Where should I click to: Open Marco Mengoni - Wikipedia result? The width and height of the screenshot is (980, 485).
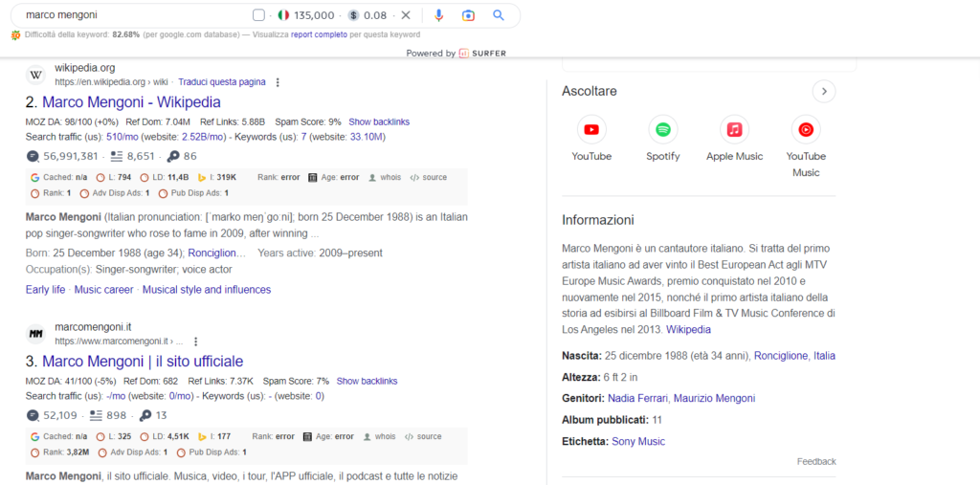coord(131,101)
